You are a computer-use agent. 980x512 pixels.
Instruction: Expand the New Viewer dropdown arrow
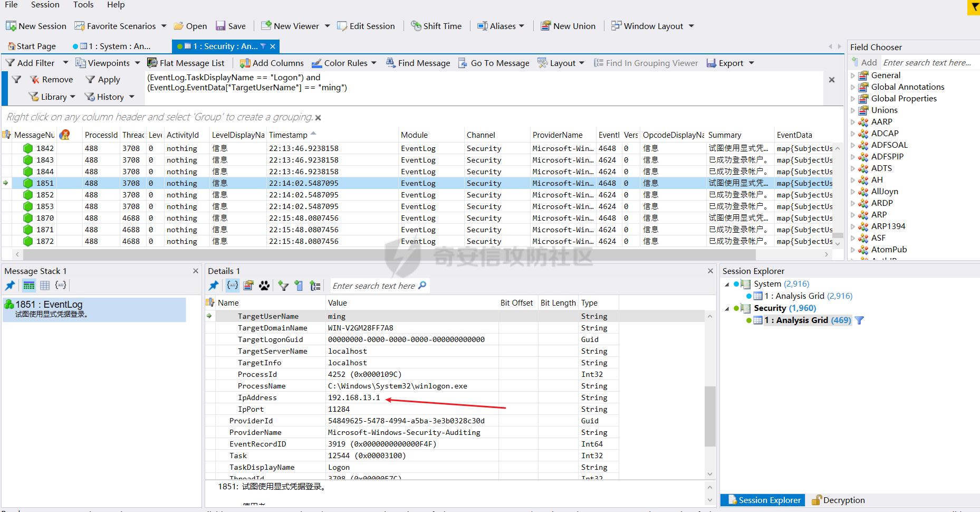[327, 26]
